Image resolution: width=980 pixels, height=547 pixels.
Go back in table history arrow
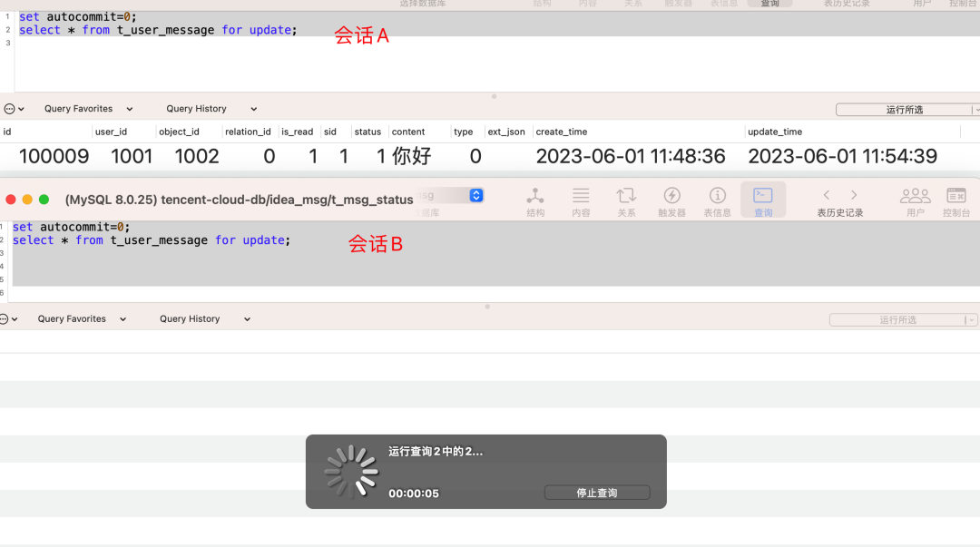pos(827,195)
